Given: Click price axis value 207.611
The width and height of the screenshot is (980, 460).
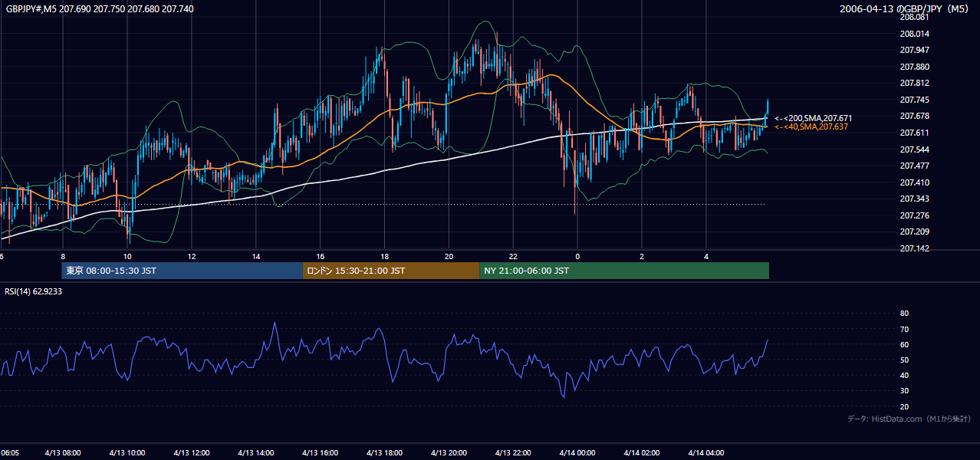Looking at the screenshot, I should click(x=914, y=133).
